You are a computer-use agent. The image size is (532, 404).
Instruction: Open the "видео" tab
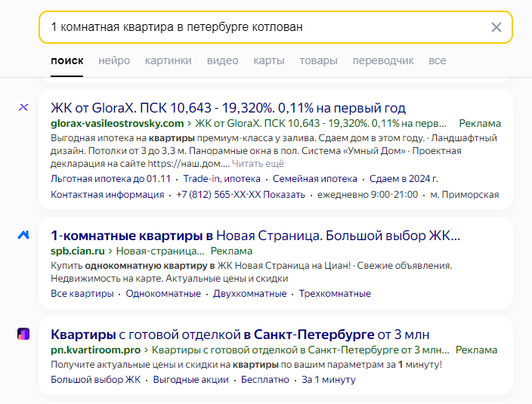pos(223,60)
